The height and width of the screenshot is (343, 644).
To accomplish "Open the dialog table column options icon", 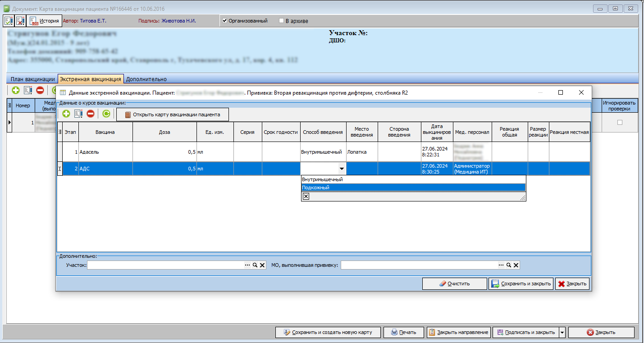I will point(60,132).
